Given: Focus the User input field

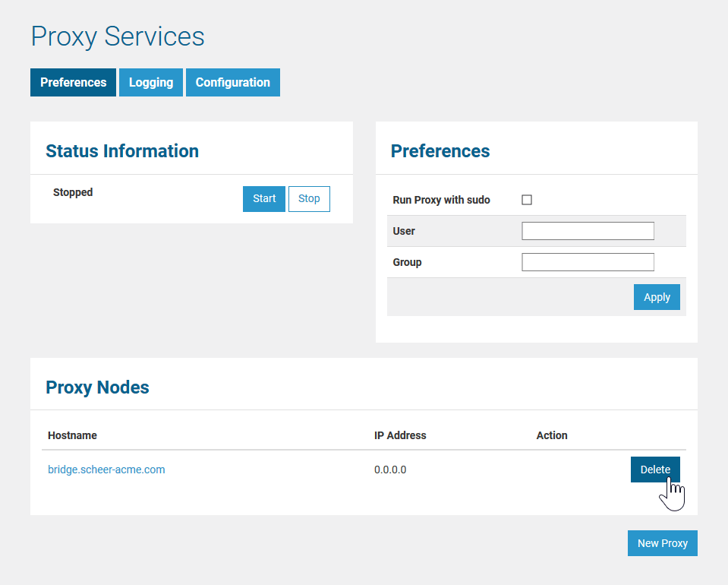Looking at the screenshot, I should tap(588, 231).
